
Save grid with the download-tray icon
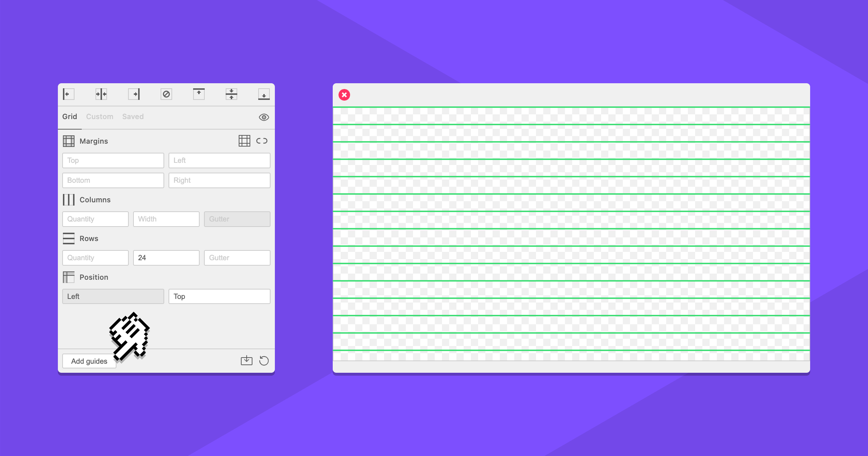(x=247, y=360)
